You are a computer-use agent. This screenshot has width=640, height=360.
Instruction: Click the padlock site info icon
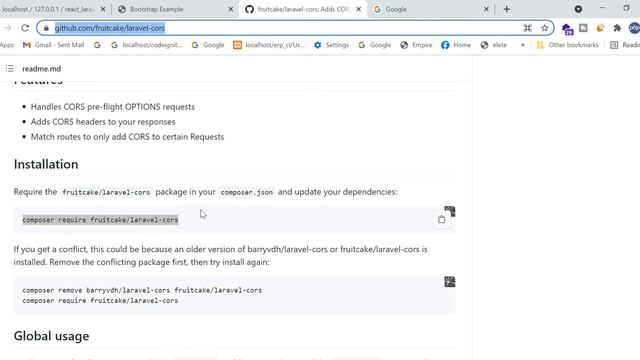coord(46,28)
